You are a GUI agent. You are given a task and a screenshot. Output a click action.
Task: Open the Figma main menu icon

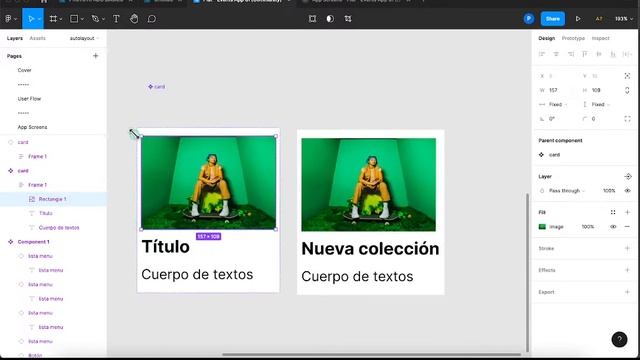click(8, 19)
